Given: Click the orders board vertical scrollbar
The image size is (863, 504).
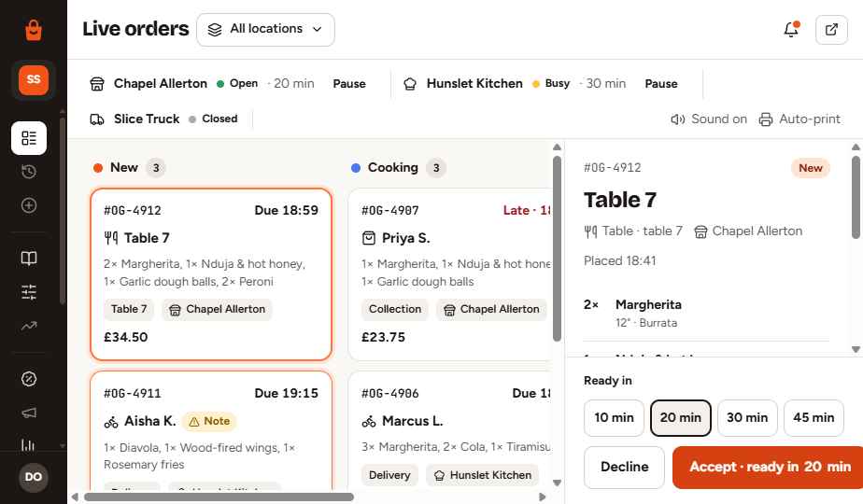Looking at the screenshot, I should (x=557, y=247).
